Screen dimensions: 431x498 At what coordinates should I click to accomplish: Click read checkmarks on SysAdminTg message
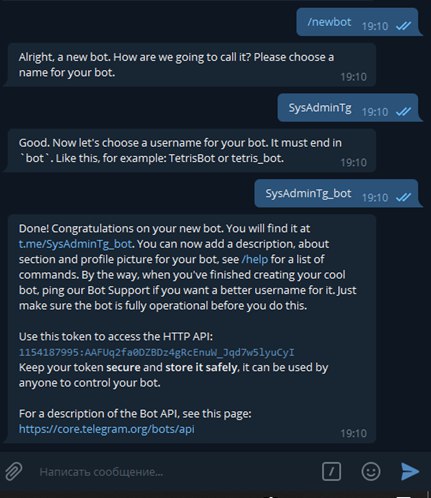coord(403,111)
